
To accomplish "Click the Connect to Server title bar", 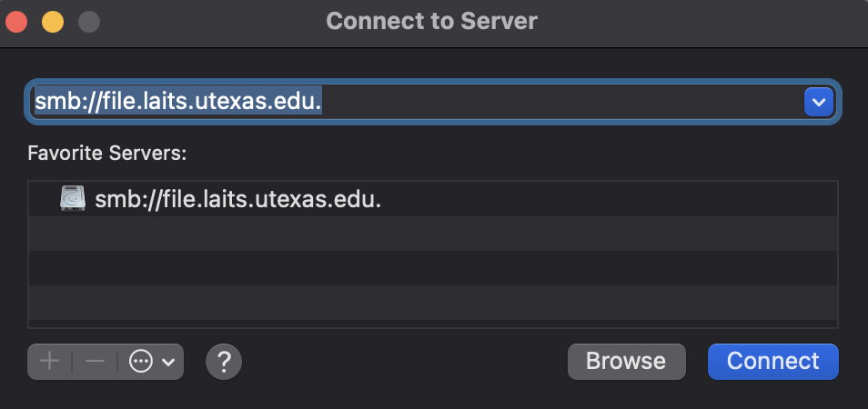I will [432, 22].
